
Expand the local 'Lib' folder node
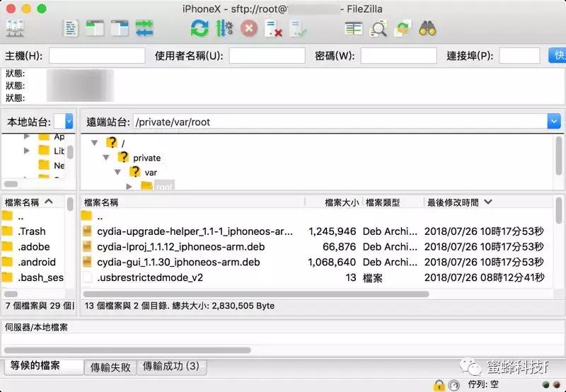26,151
